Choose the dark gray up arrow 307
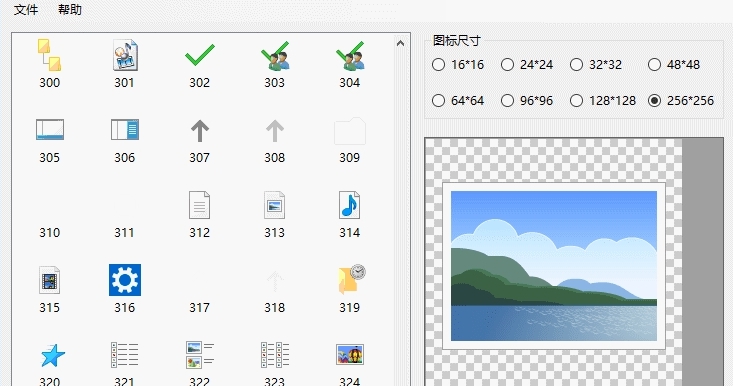This screenshot has height=386, width=733. coord(200,130)
